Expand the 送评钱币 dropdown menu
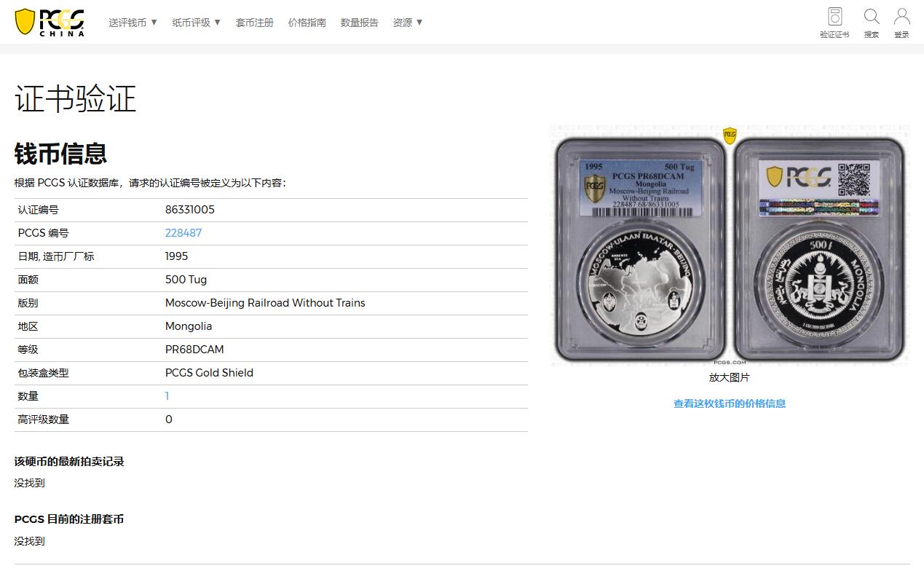Image resolution: width=924 pixels, height=571 pixels. click(x=133, y=23)
